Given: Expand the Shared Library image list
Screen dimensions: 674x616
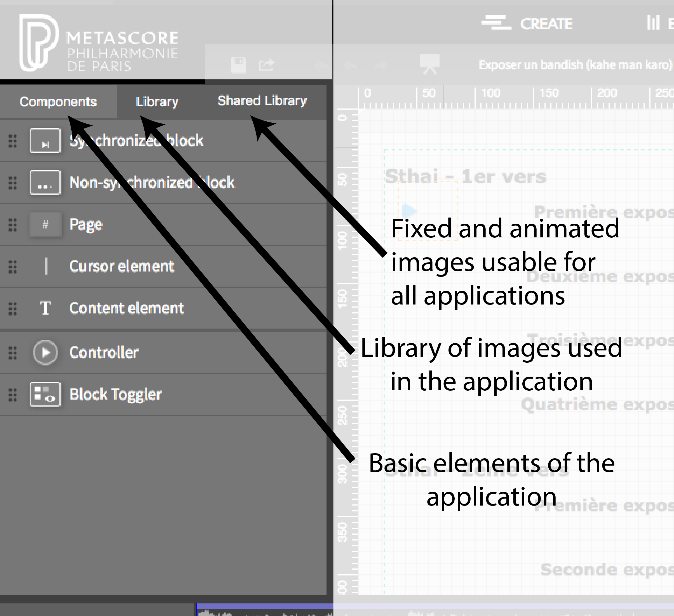Looking at the screenshot, I should pos(262,100).
